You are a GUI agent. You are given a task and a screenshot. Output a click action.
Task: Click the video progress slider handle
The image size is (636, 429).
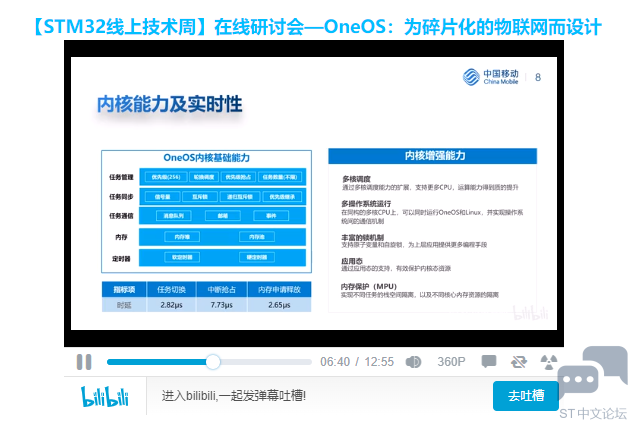(213, 362)
